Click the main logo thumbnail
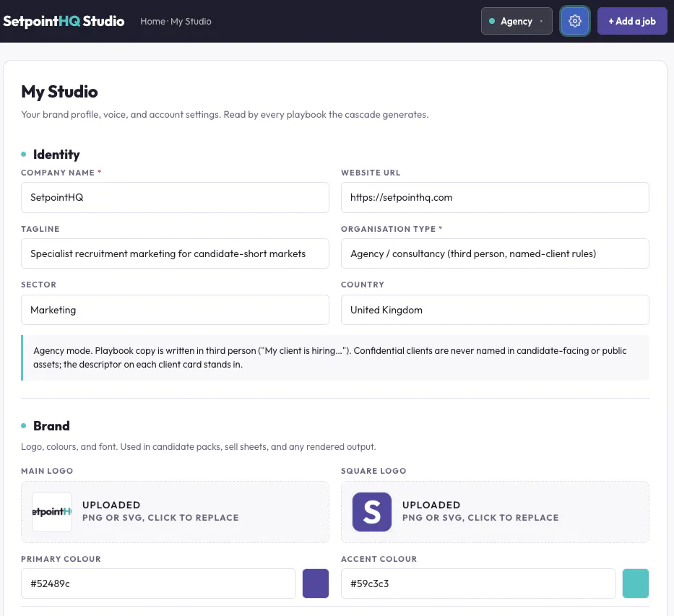 (52, 511)
